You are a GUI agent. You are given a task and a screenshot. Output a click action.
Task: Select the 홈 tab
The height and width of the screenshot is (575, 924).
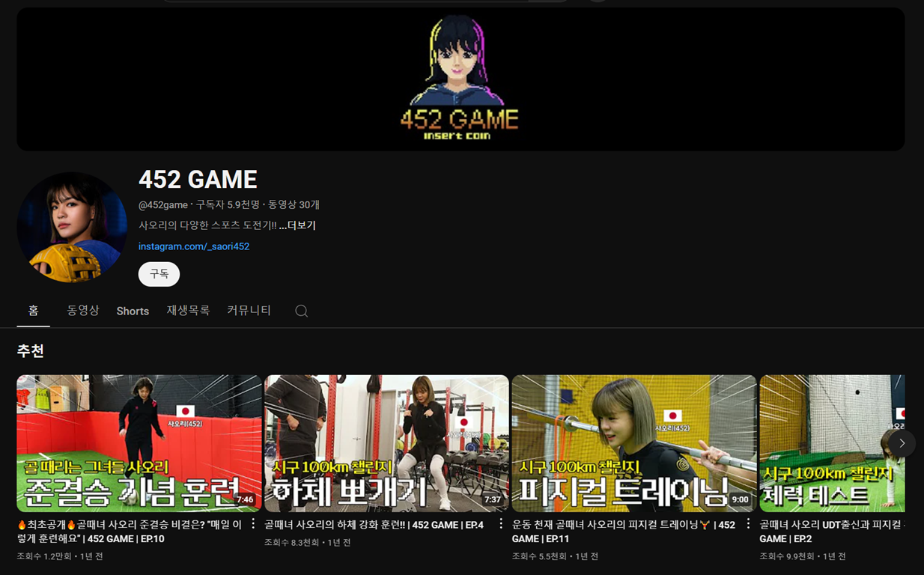(33, 311)
